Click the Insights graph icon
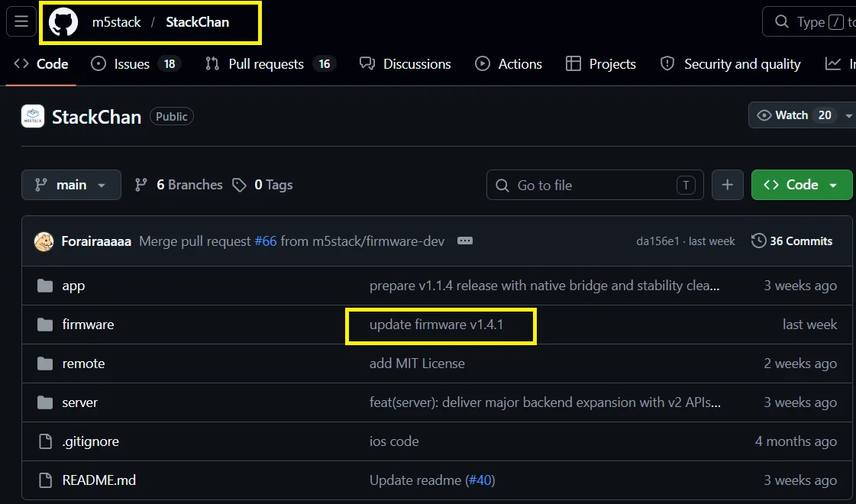 pos(833,64)
